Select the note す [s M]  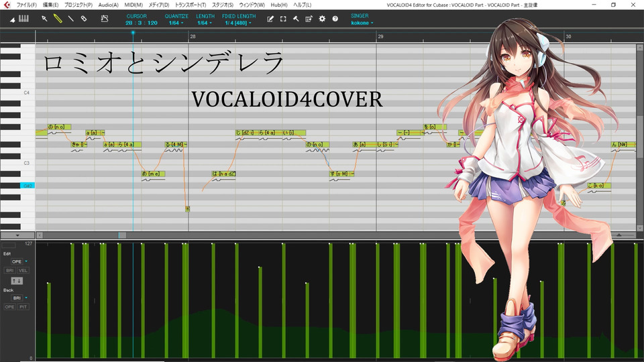pos(341,174)
